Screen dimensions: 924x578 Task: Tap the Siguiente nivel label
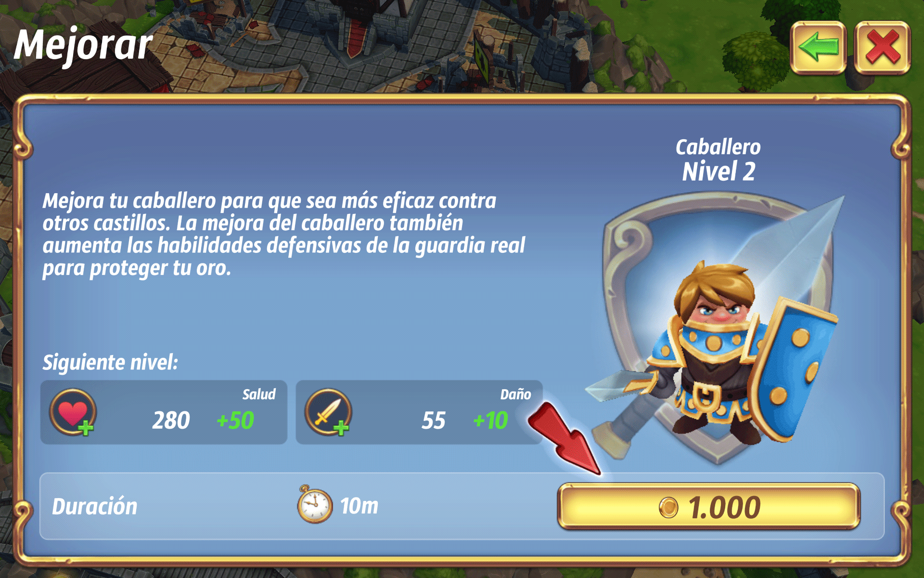[110, 362]
